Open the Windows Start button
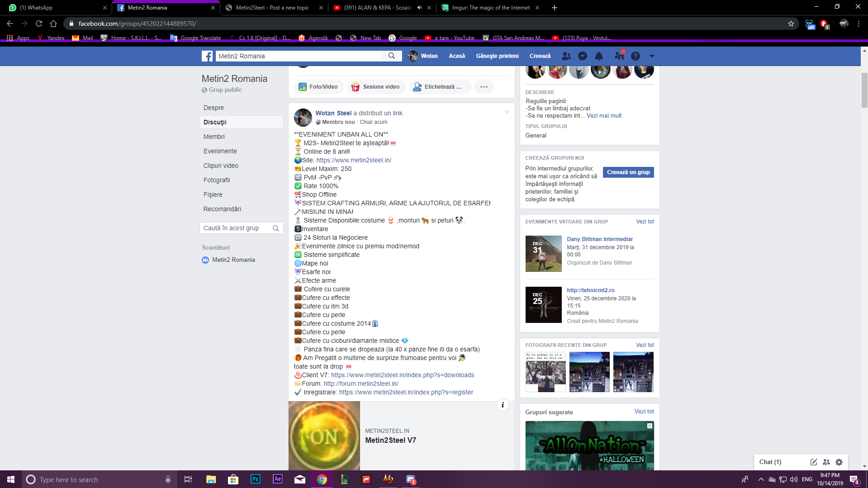The image size is (868, 488). 11,479
